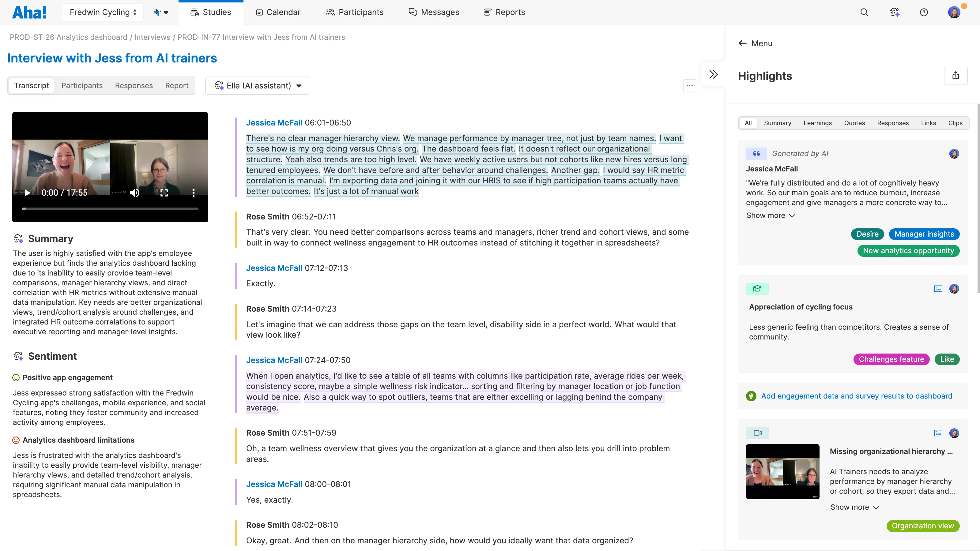This screenshot has height=551, width=980.
Task: Open Reports from the top menu
Action: coord(504,12)
